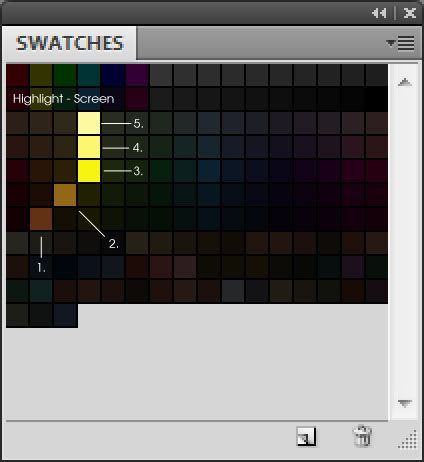Pick the dark purple swatch in top row
Screen dimensions: 424x462
pos(137,75)
